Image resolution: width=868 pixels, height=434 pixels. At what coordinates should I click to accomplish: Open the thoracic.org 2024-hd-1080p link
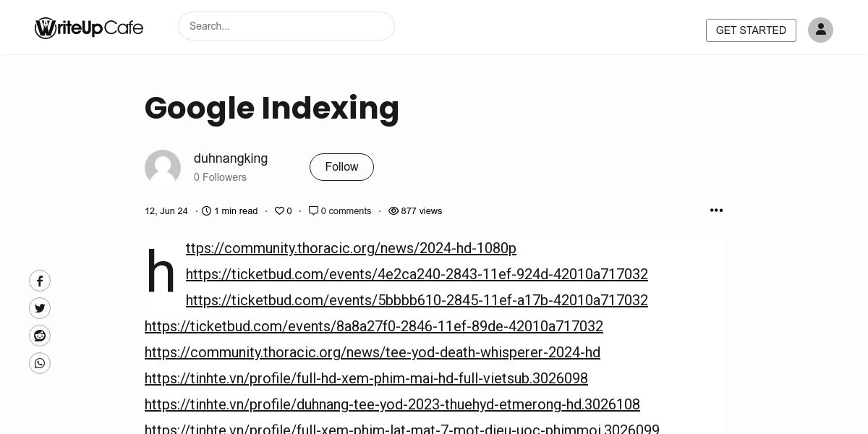click(x=351, y=248)
